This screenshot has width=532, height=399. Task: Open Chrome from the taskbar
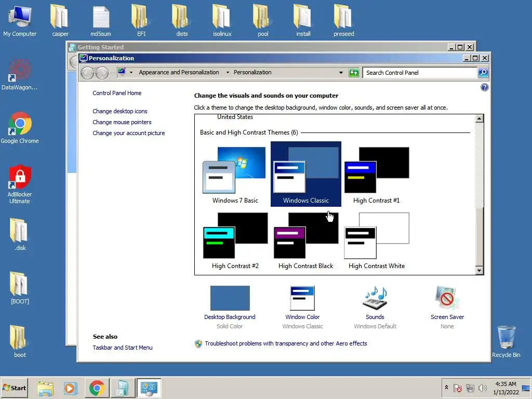(97, 388)
